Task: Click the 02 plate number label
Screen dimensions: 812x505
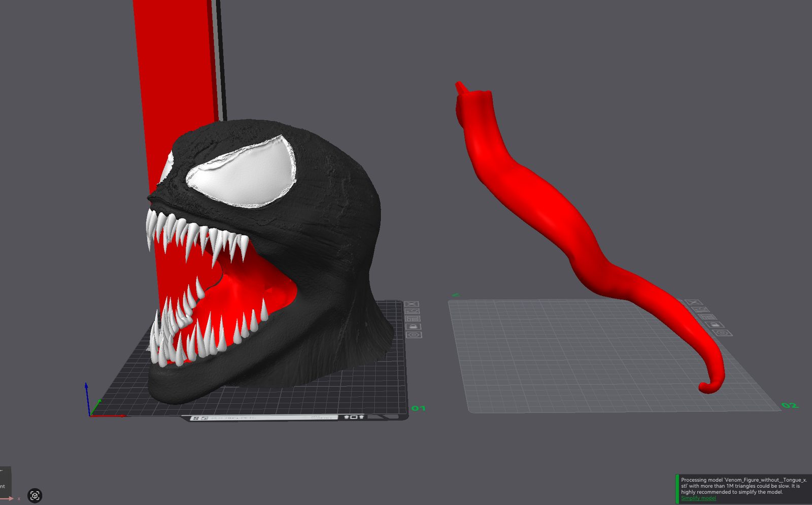Action: tap(790, 405)
